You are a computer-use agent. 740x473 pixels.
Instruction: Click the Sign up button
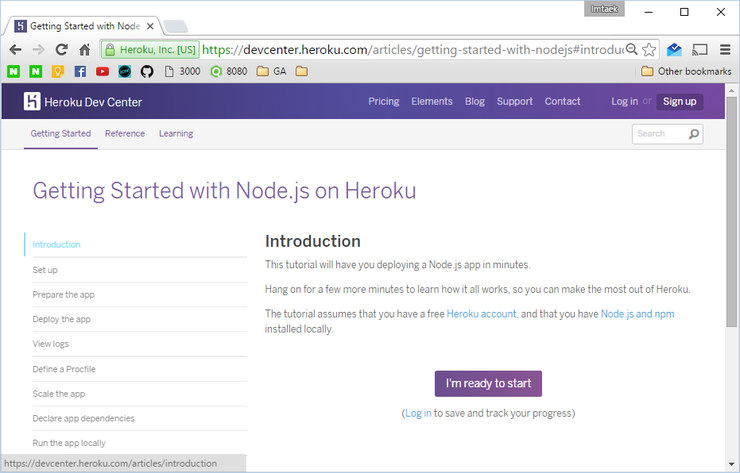point(680,101)
